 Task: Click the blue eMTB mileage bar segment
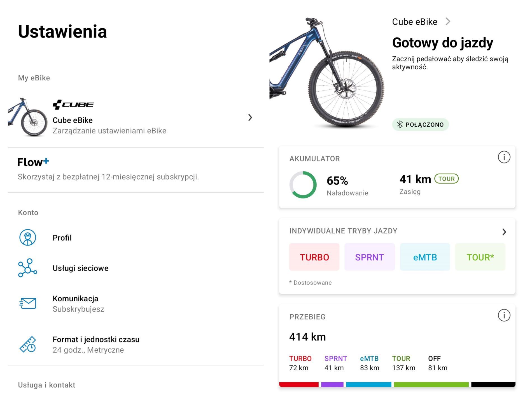(368, 385)
